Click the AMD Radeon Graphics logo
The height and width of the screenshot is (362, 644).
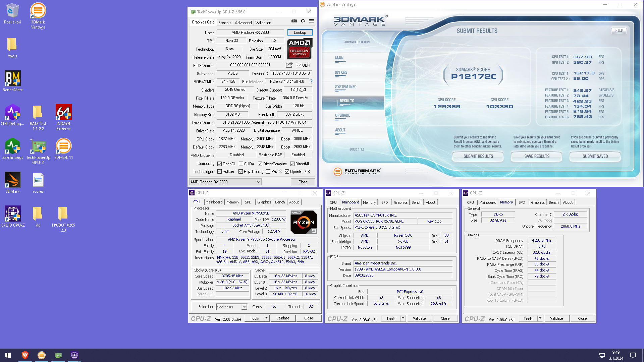pos(300,49)
